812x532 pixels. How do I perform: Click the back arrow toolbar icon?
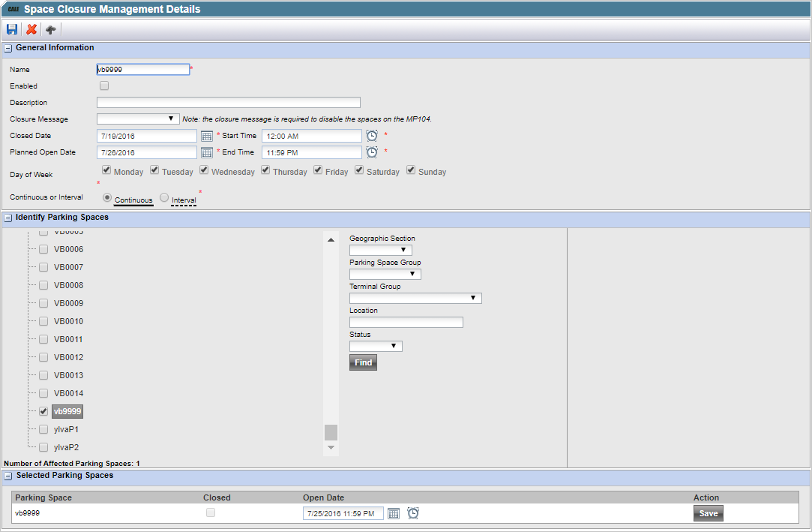tap(51, 29)
